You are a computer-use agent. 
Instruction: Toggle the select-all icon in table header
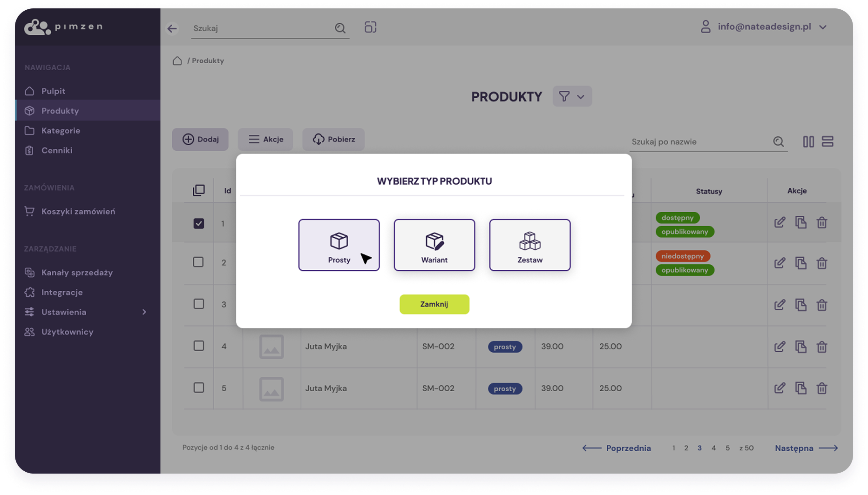199,190
